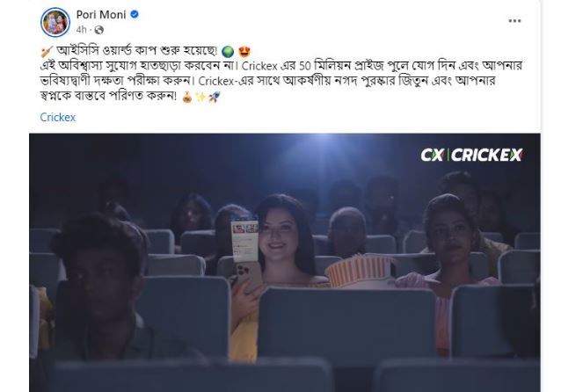Click the public globe privacy icon
561x392 pixels.
(x=99, y=30)
